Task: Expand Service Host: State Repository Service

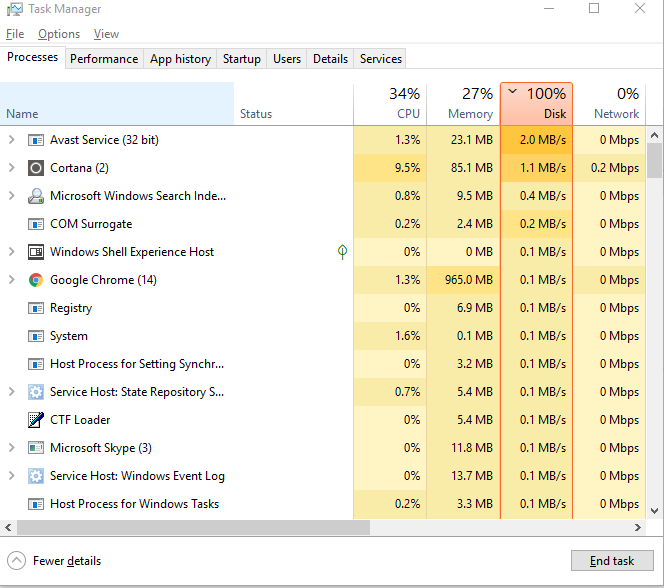Action: pos(12,392)
